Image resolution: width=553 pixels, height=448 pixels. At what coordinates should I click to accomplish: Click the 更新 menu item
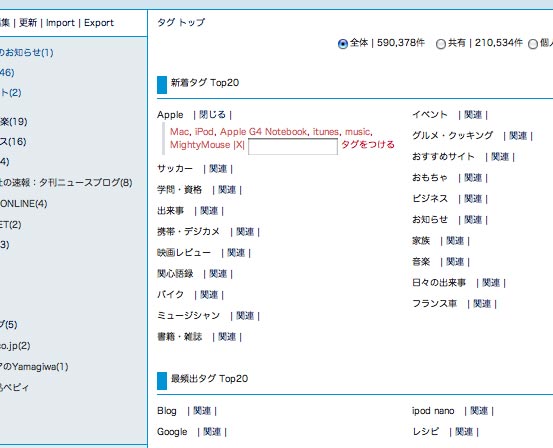tap(28, 23)
